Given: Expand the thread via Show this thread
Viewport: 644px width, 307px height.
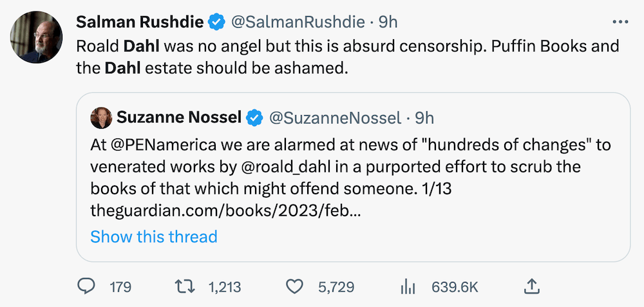Looking at the screenshot, I should pyautogui.click(x=154, y=236).
